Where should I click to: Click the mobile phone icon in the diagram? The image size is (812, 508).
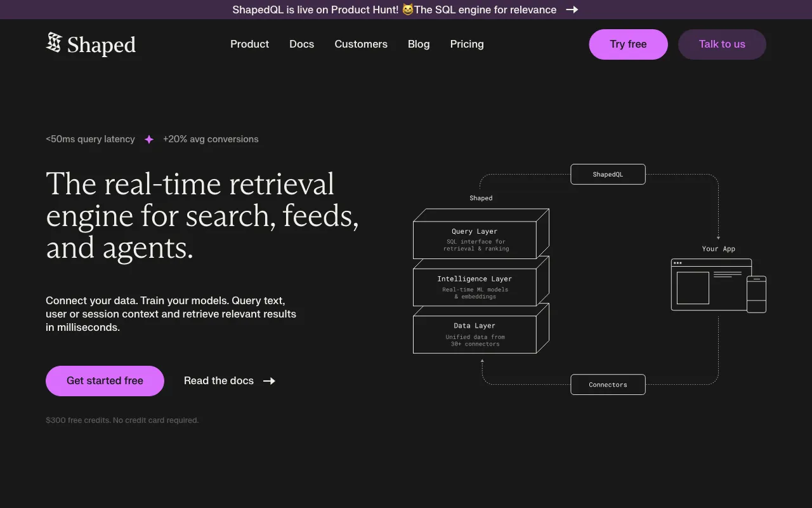coord(756,294)
